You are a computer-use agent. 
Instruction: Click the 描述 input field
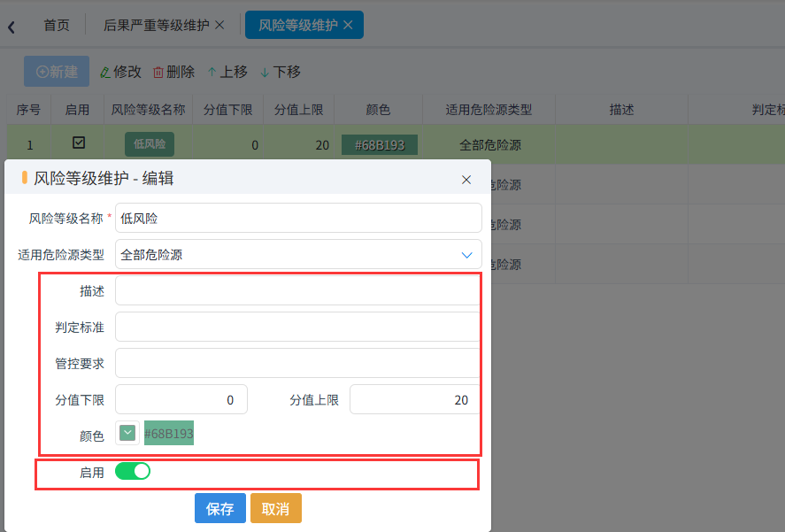(x=298, y=291)
